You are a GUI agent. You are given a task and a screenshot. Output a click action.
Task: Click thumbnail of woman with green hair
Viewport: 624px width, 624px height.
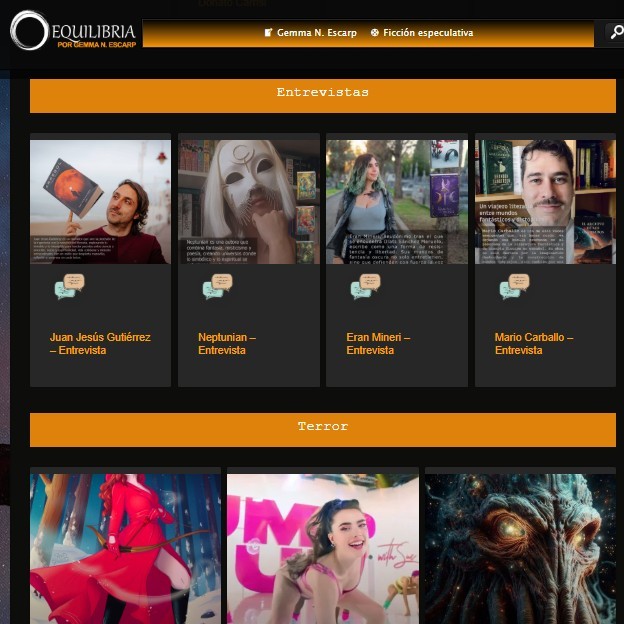(396, 201)
